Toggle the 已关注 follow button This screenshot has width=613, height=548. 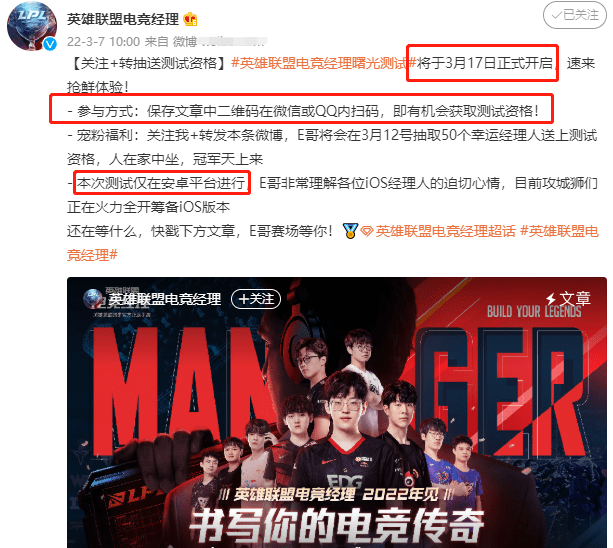575,15
